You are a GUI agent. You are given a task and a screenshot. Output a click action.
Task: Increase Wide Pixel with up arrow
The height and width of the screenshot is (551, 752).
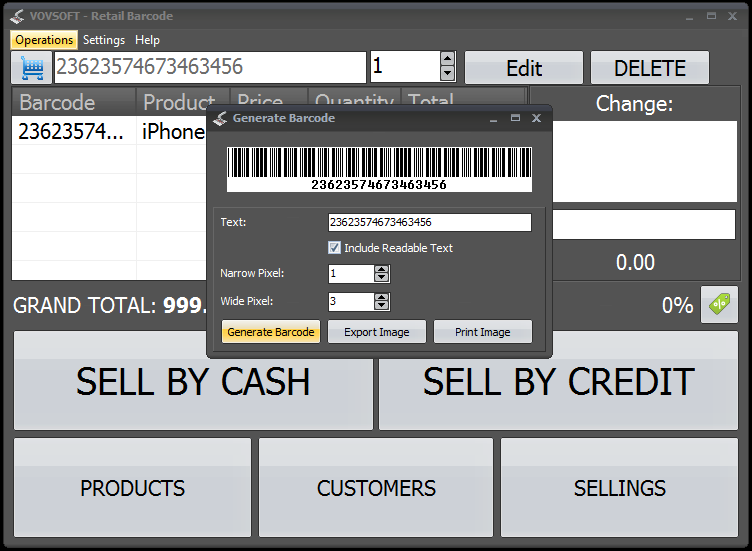pyautogui.click(x=382, y=297)
